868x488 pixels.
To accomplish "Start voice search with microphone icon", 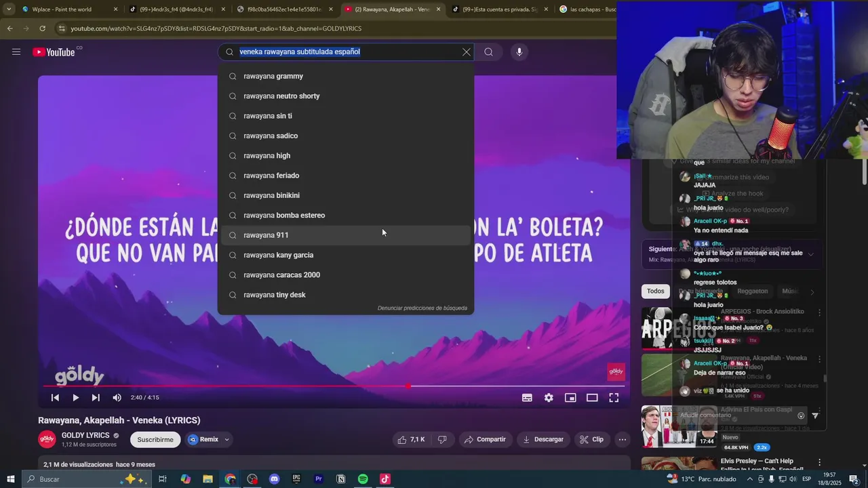I will pos(519,52).
